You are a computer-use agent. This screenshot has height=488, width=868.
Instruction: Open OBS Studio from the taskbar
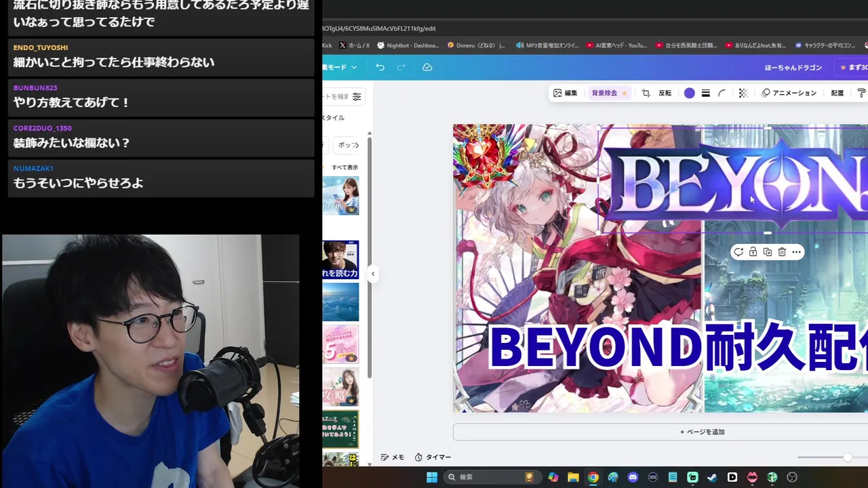(x=791, y=477)
